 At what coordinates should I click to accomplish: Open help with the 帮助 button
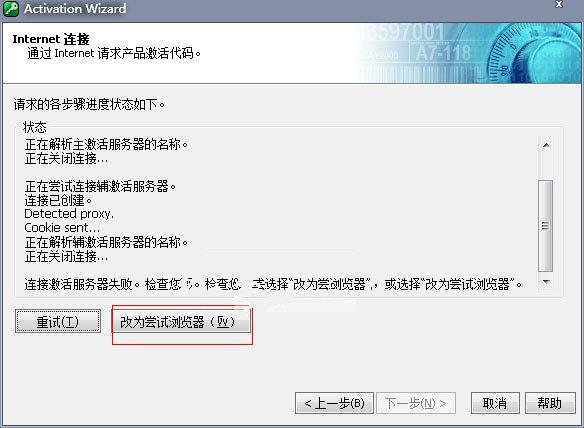pyautogui.click(x=550, y=403)
